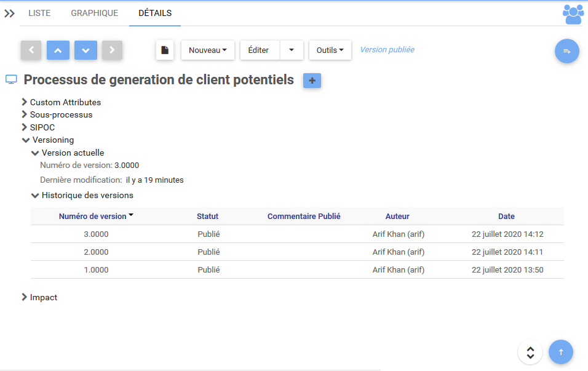Screen dimensions: 588x371
Task: Open the users group icon
Action: coord(573,14)
